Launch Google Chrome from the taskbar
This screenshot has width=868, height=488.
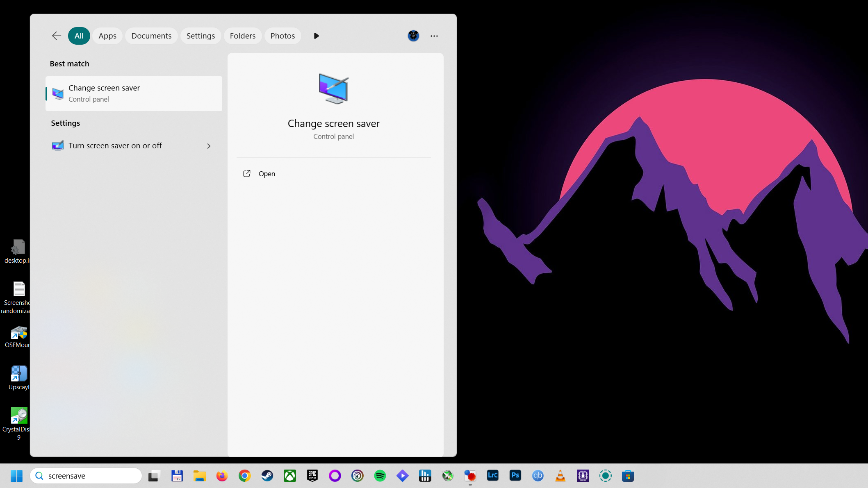(x=245, y=476)
